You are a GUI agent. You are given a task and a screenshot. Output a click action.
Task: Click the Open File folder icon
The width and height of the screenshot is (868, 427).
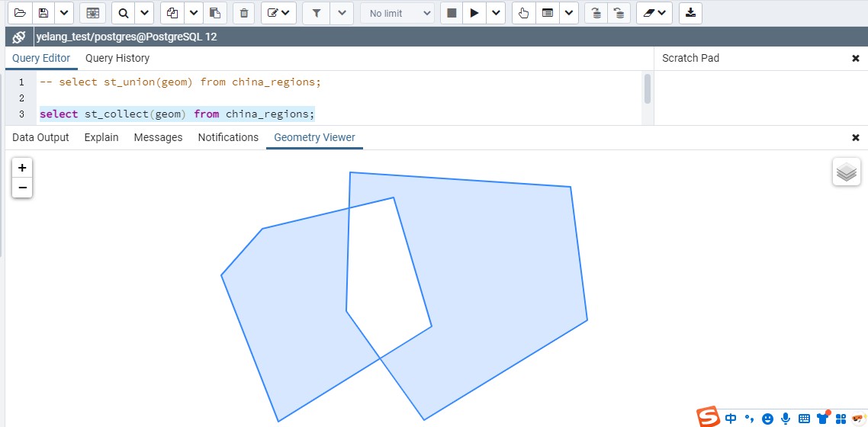click(20, 13)
